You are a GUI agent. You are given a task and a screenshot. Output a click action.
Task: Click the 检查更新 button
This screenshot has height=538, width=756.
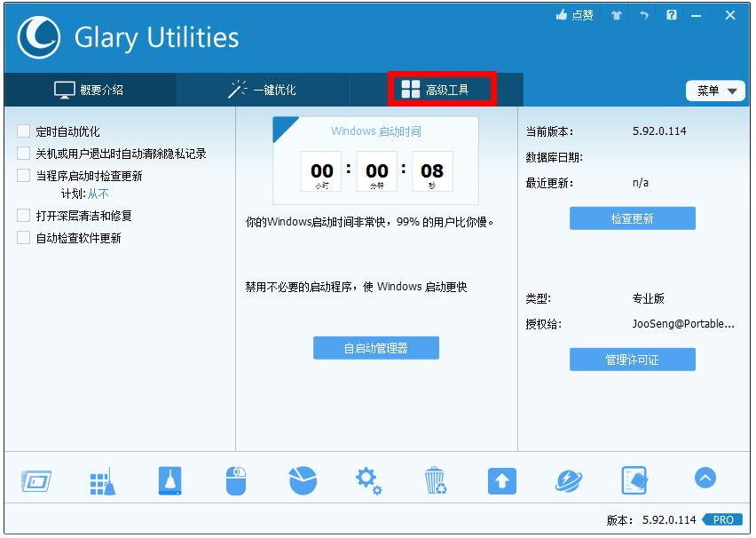[632, 218]
